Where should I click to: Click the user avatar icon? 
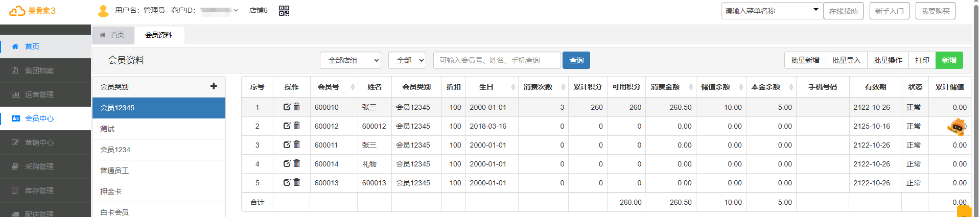tap(103, 11)
